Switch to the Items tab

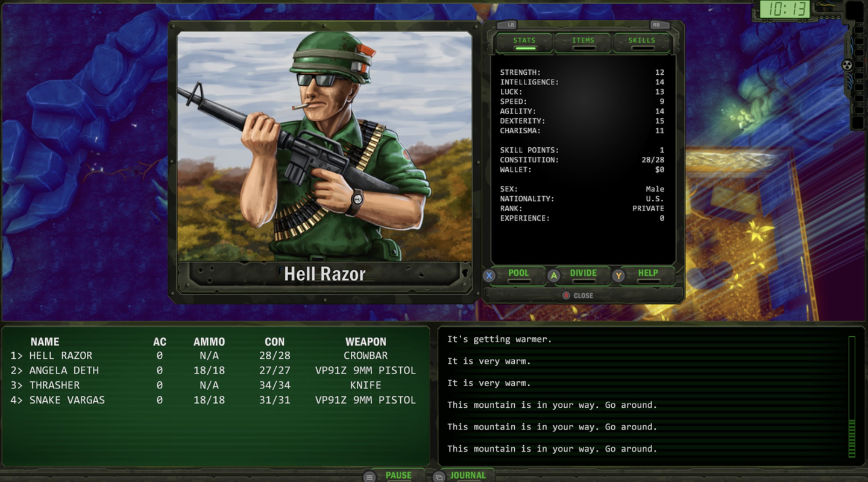[x=583, y=41]
